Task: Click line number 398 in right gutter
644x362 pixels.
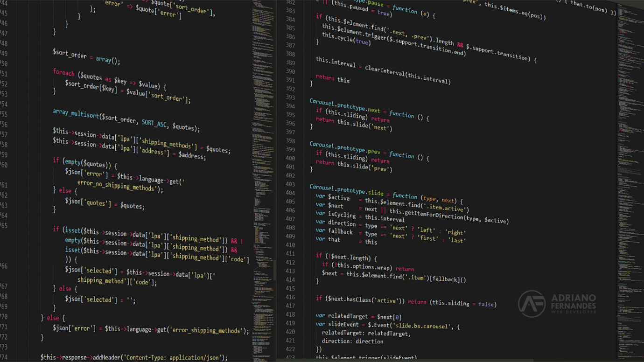Action: click(290, 140)
